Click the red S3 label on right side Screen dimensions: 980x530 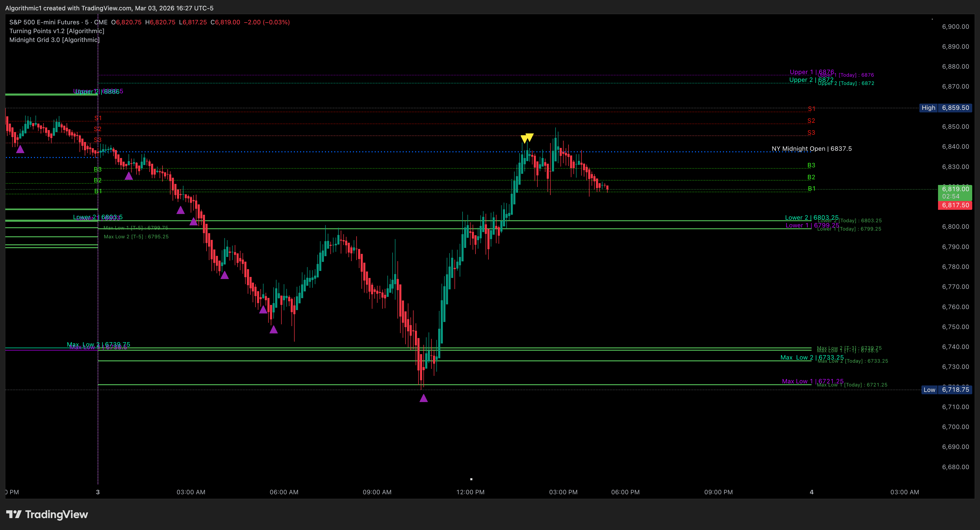[811, 133]
